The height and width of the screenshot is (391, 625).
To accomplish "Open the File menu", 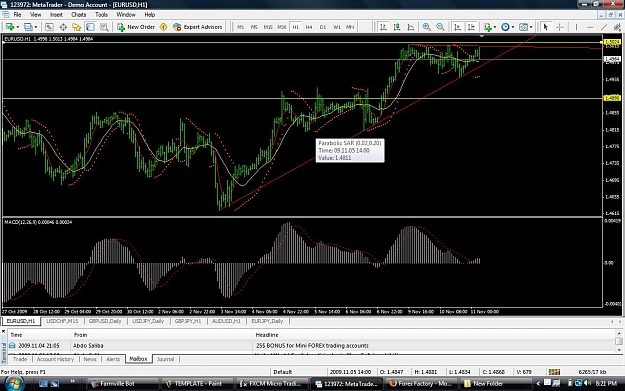I will [x=18, y=15].
